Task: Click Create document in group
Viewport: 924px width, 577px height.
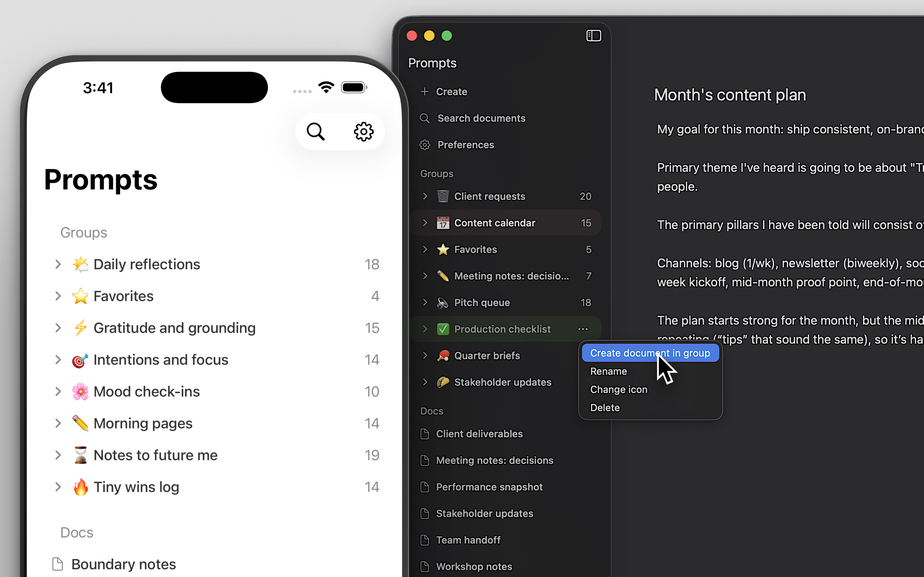Action: click(649, 353)
